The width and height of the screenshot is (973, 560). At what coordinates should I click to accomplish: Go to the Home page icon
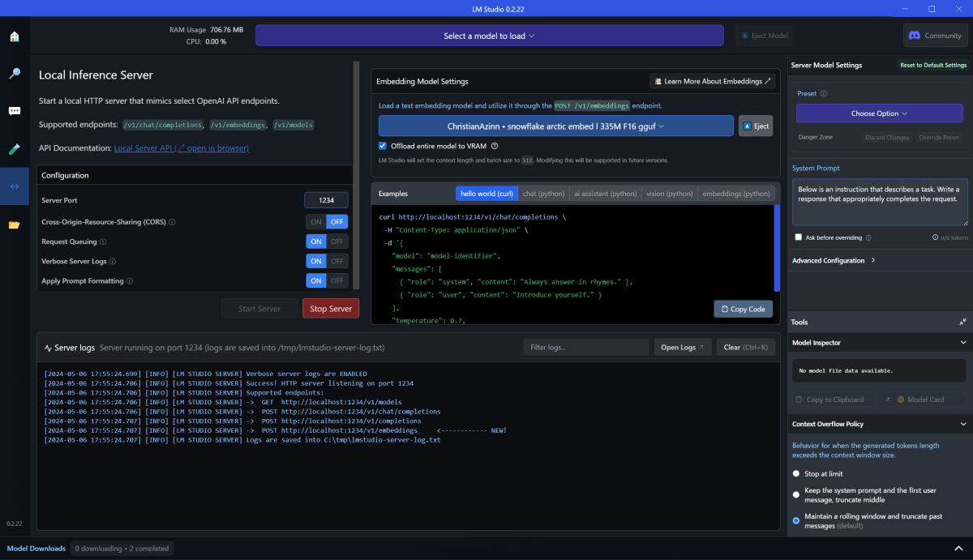pos(14,36)
